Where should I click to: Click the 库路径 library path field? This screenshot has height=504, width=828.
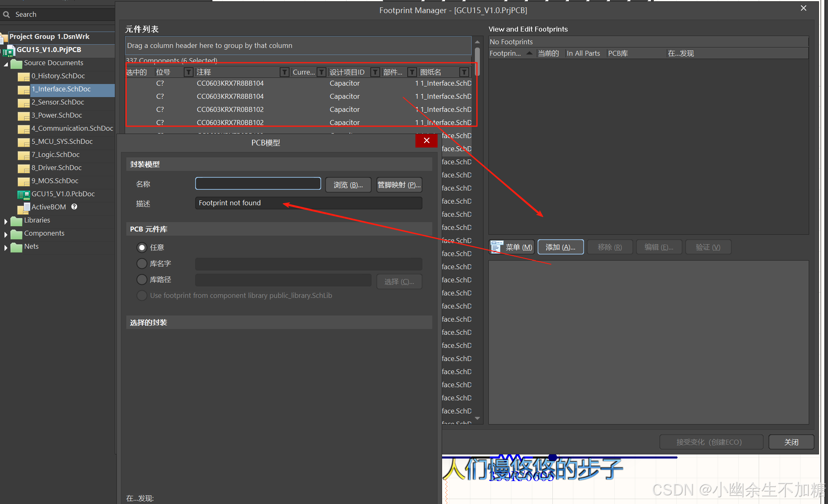click(283, 280)
